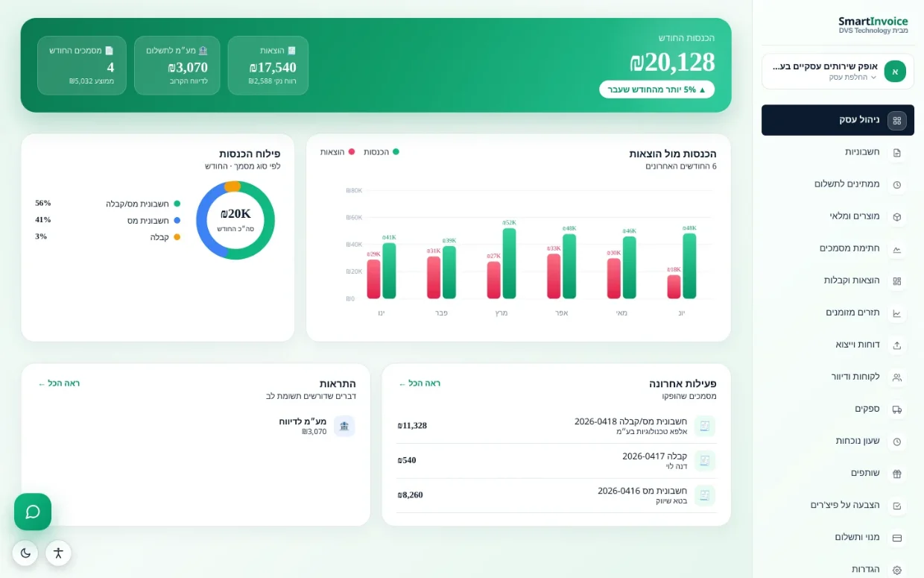Click the ספקים truck icon
The width and height of the screenshot is (924, 578).
point(897,409)
